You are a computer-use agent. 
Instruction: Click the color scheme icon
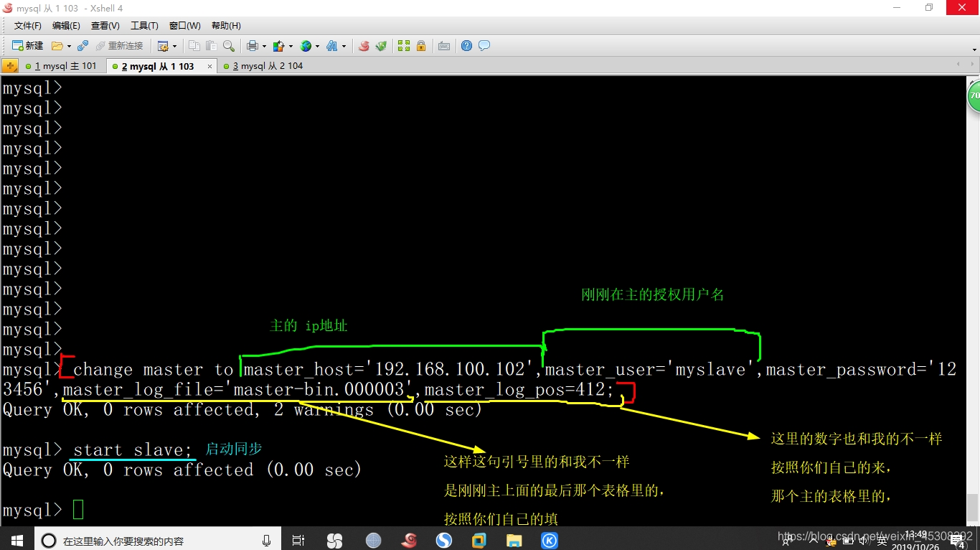278,46
